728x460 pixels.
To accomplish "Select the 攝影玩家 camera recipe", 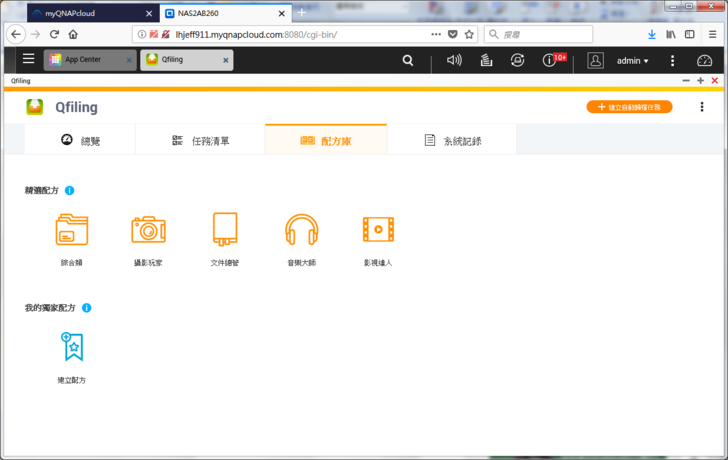I will click(x=148, y=231).
